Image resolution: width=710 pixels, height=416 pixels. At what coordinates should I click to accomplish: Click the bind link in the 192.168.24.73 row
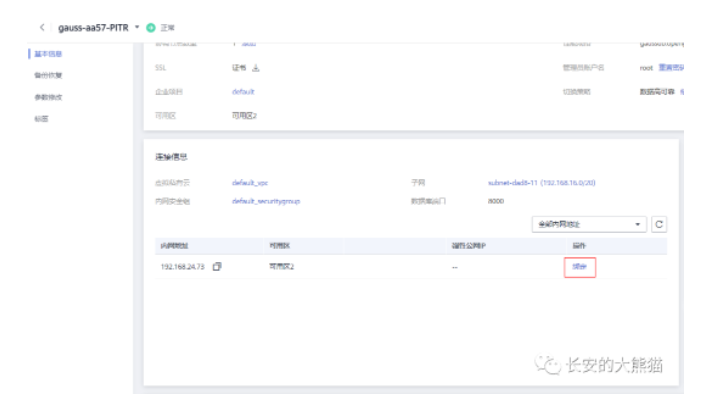580,267
